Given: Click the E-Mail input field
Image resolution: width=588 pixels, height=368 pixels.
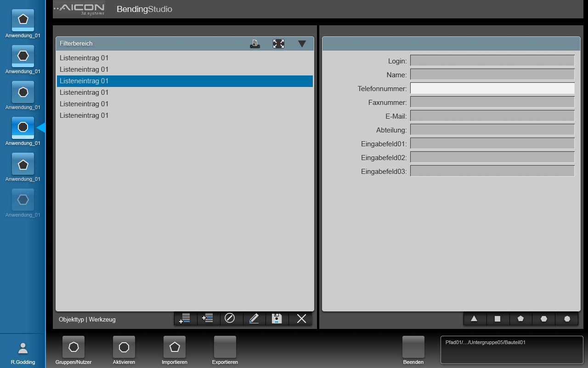Looking at the screenshot, I should (x=492, y=116).
